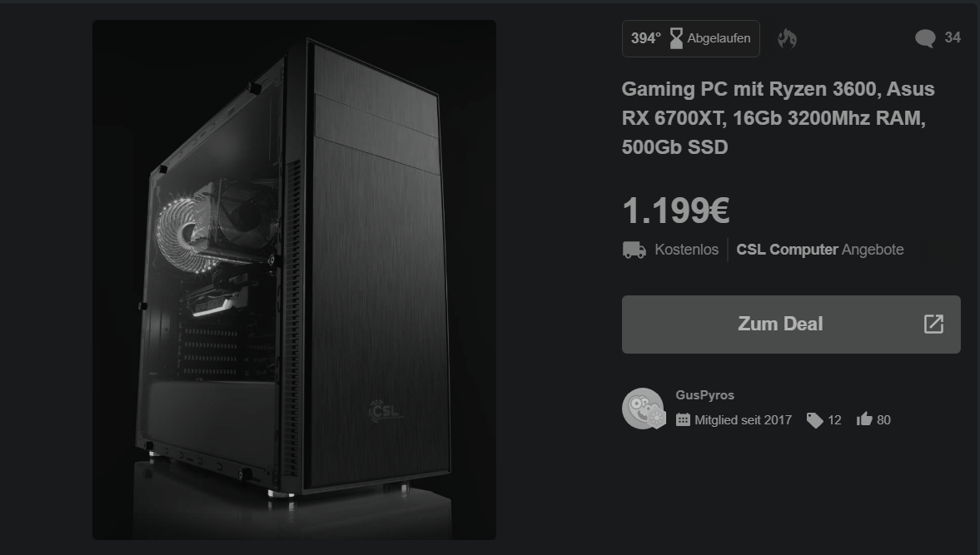Click the delivery truck shipping icon
Viewport: 980px width, 555px height.
coord(634,250)
